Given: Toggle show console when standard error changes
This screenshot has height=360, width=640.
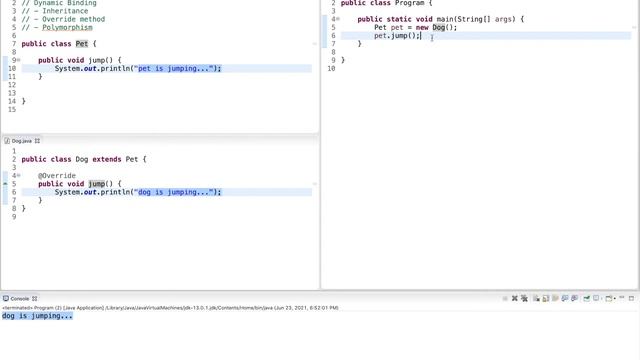Looking at the screenshot, I should (x=574, y=298).
